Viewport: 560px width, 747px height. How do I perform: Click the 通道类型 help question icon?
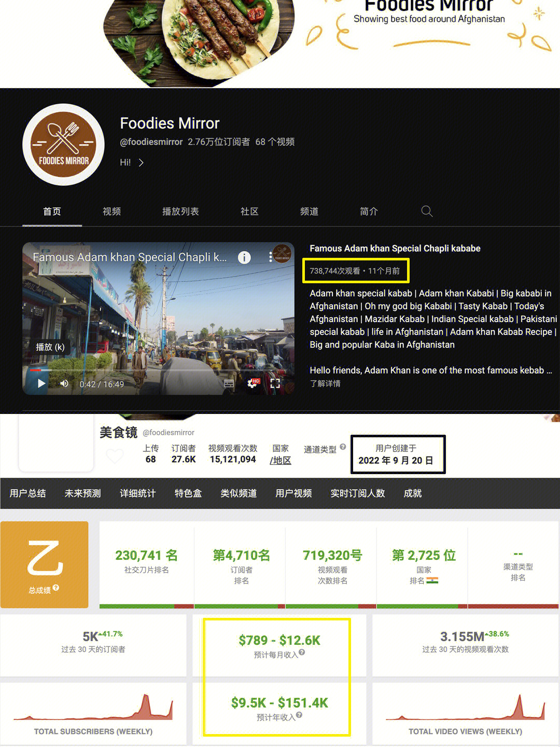(x=343, y=447)
